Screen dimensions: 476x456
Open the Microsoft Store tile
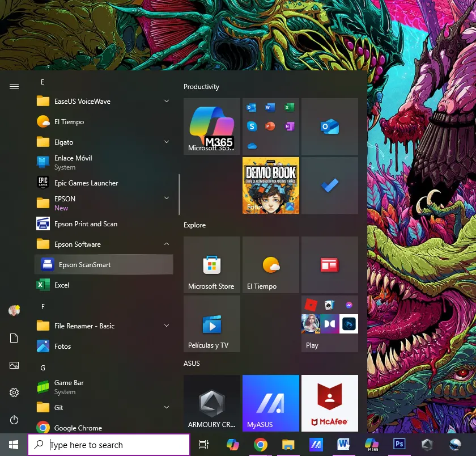pyautogui.click(x=212, y=265)
